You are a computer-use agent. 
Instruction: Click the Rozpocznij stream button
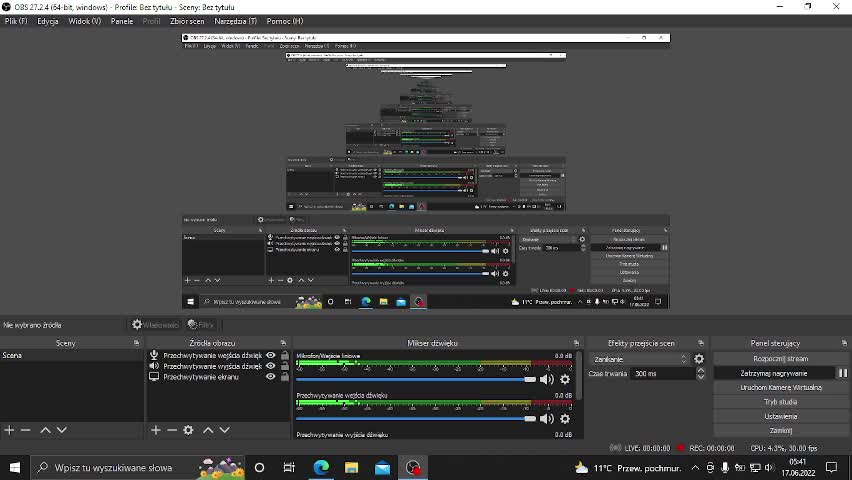[x=780, y=359]
